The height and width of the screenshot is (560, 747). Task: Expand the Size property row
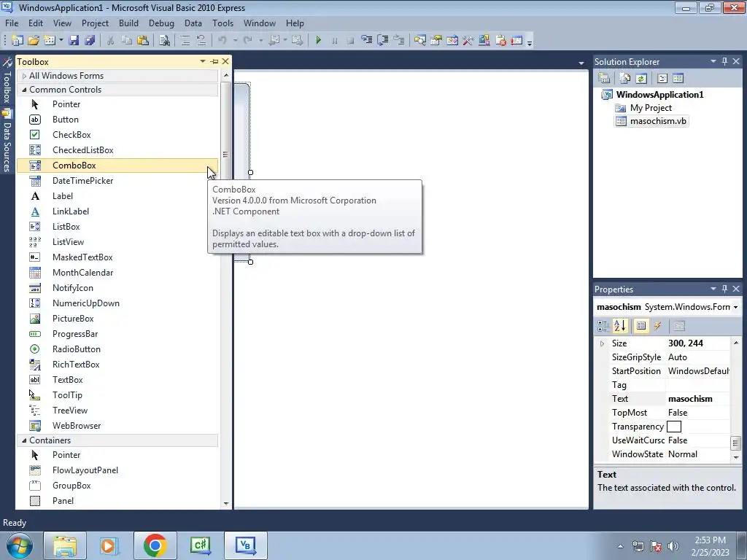coord(602,343)
